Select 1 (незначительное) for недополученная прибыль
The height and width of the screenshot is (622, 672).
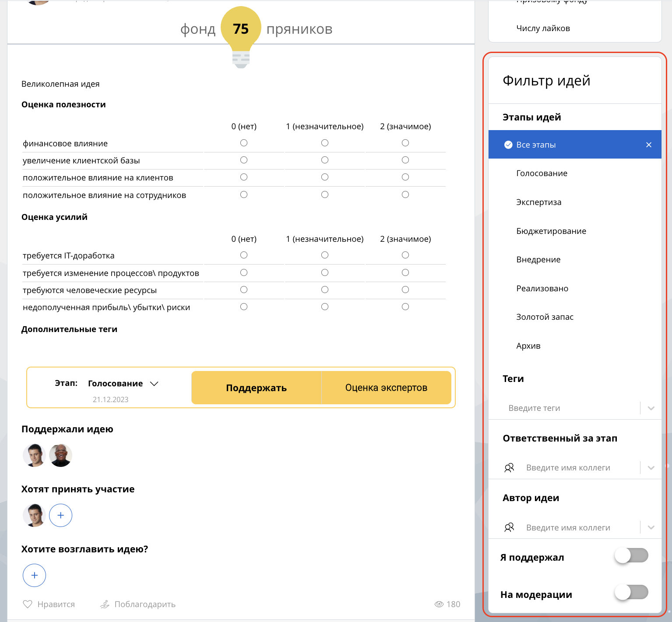[325, 307]
